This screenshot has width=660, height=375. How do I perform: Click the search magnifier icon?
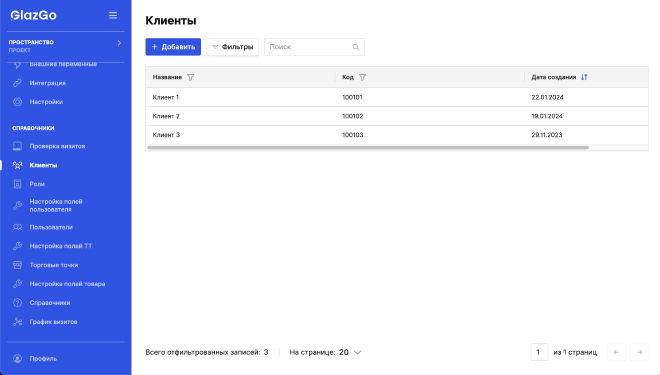pyautogui.click(x=356, y=47)
